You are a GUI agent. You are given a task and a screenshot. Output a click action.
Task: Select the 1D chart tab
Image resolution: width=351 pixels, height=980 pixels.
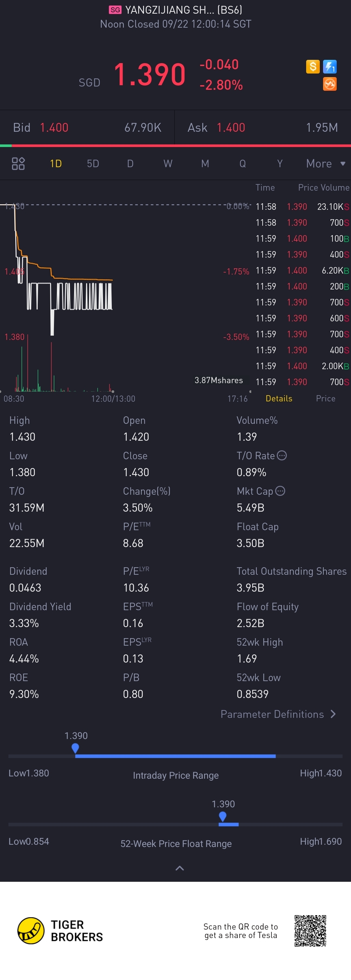coord(56,164)
